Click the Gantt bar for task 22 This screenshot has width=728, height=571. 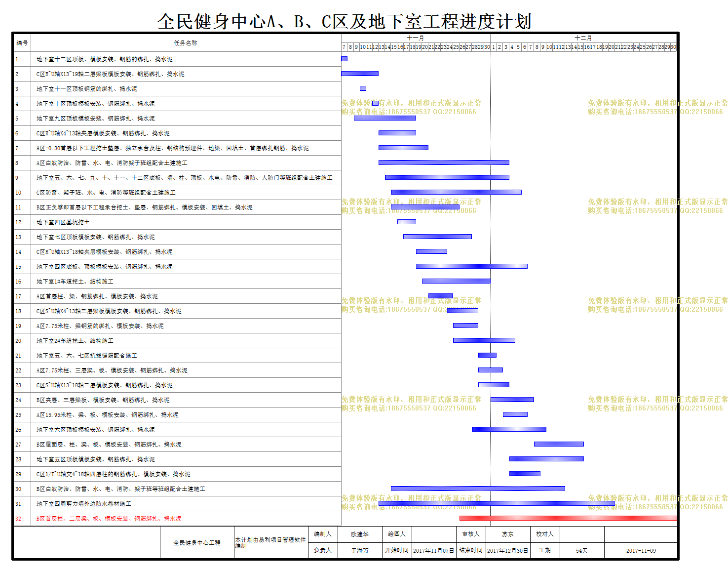491,370
